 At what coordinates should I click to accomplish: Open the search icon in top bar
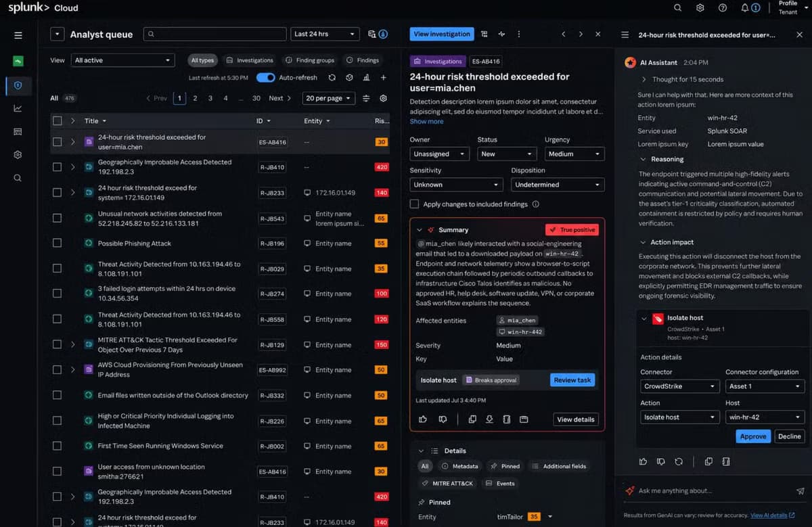(x=677, y=8)
